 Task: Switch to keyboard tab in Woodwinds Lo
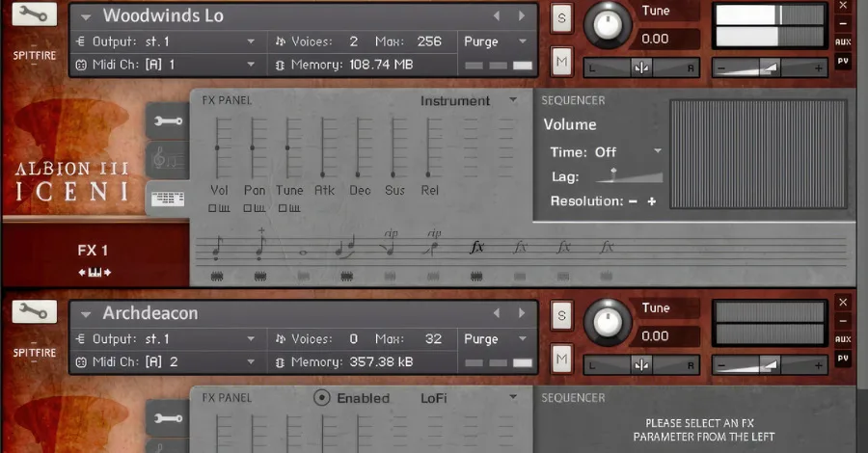168,199
